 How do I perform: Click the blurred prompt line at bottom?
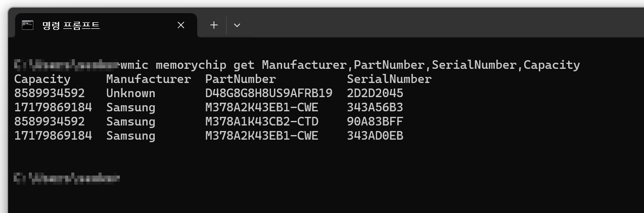pos(67,178)
